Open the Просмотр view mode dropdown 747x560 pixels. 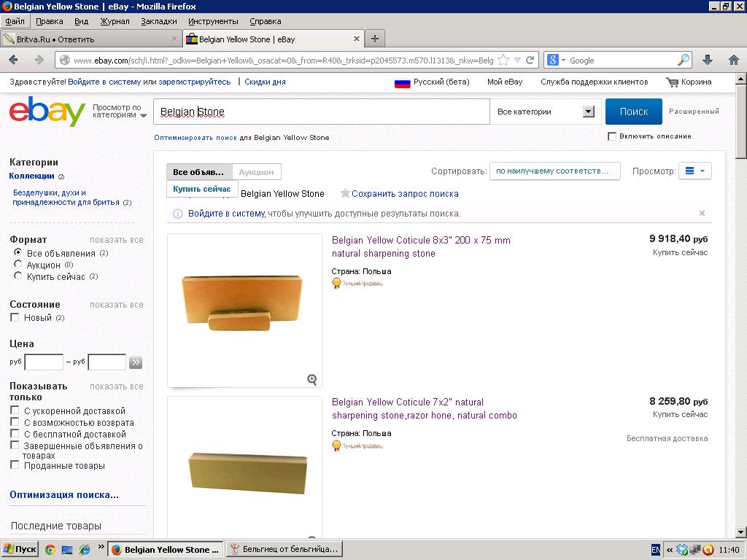[x=694, y=171]
